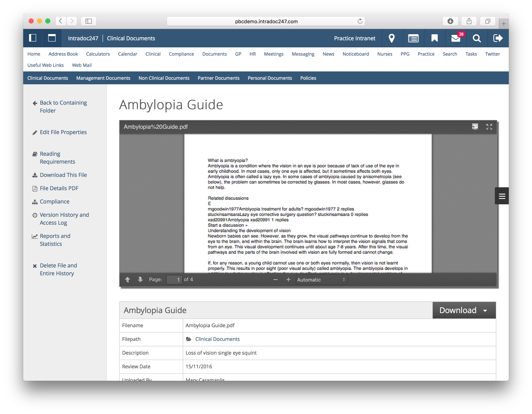
Task: Open the Automatic zoom dropdown
Action: [322, 280]
